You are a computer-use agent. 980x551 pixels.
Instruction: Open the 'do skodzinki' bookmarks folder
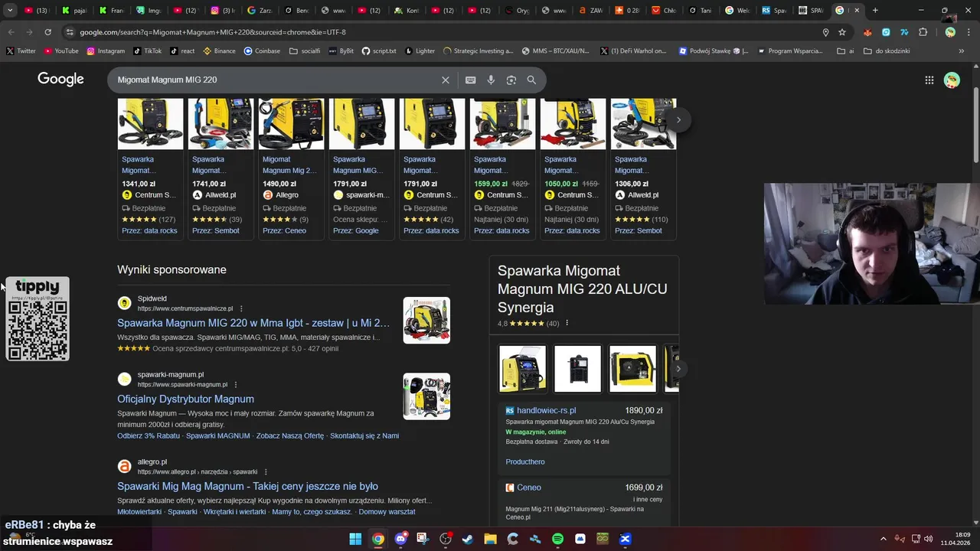pos(887,51)
